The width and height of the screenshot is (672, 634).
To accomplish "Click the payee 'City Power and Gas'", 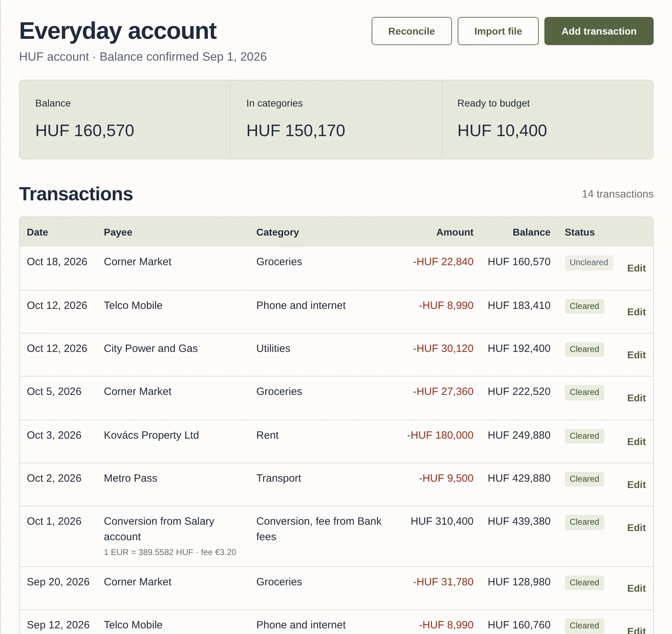I will 151,348.
